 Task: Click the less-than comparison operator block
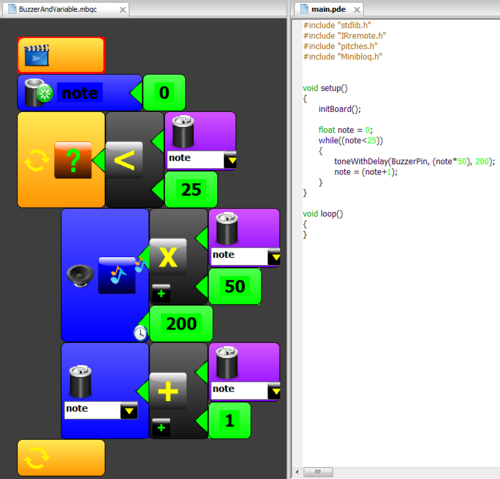(124, 160)
